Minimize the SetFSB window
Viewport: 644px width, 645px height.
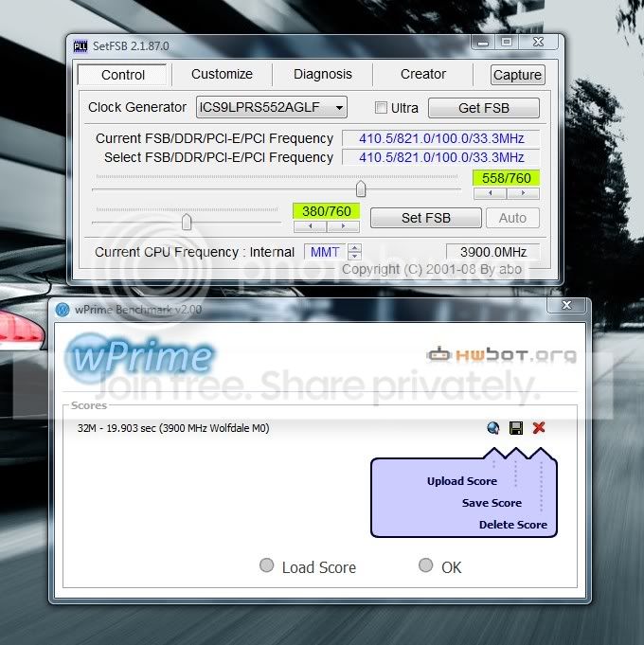click(x=483, y=43)
